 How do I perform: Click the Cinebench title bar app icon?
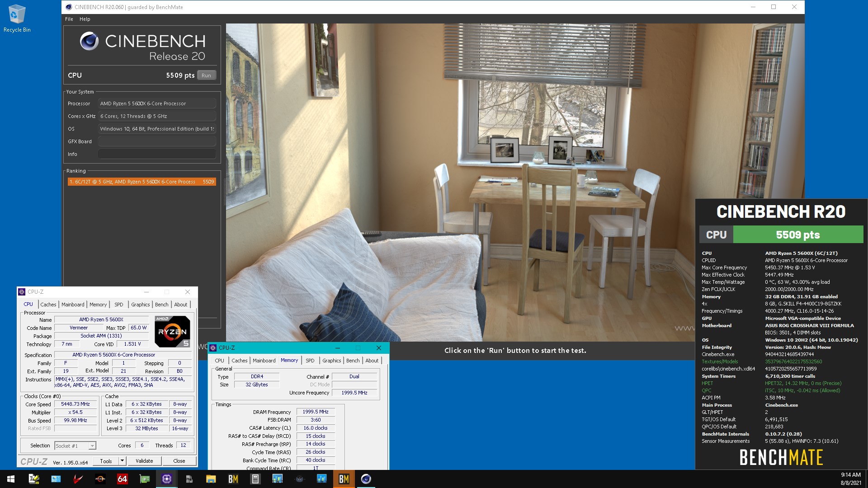pyautogui.click(x=69, y=7)
